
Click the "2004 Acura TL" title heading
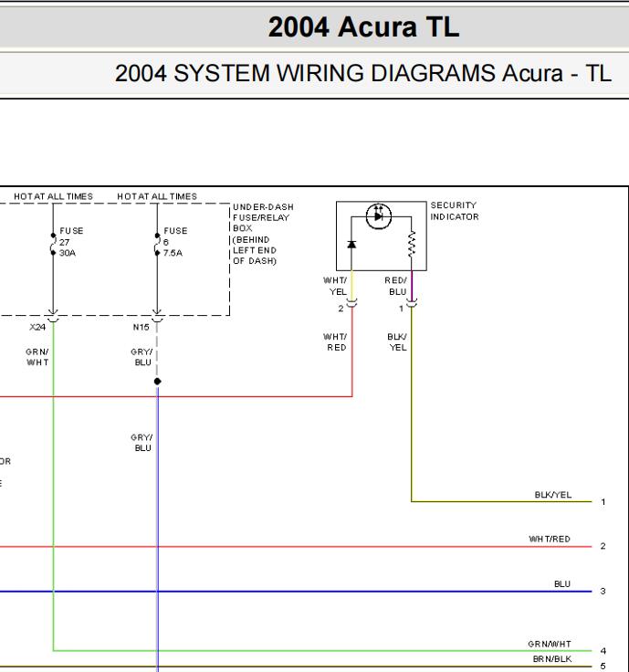[363, 27]
